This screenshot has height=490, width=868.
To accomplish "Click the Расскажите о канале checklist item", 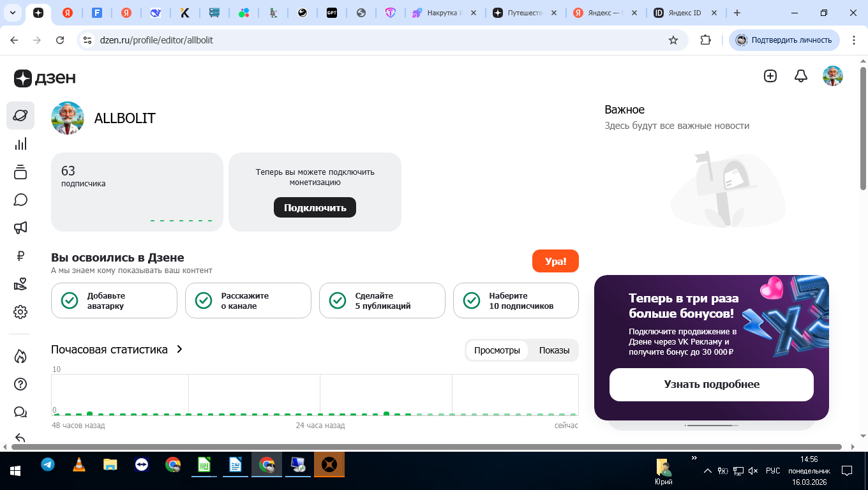I will [248, 301].
